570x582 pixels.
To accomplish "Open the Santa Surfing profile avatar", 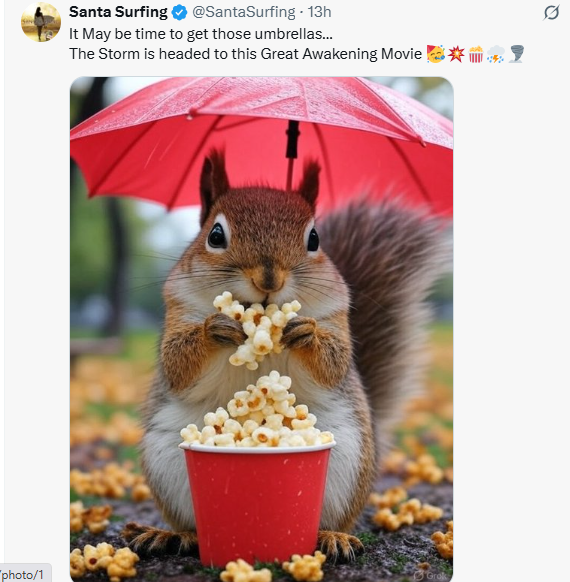I will [41, 22].
